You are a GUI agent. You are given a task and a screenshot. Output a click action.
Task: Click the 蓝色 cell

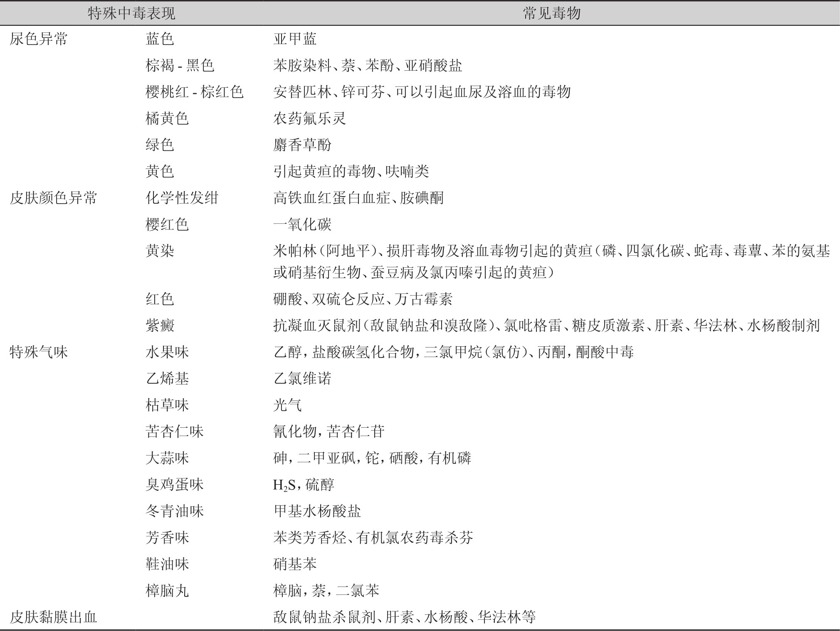click(160, 39)
